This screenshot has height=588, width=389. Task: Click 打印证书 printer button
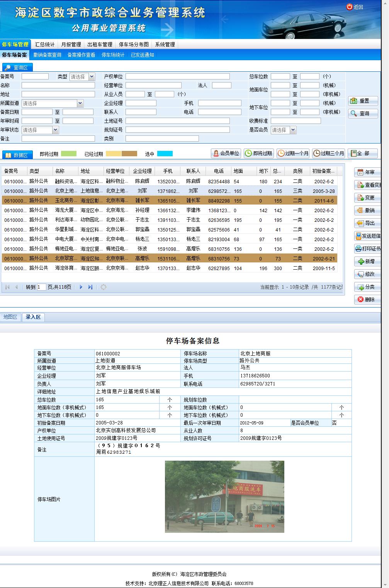tap(367, 248)
